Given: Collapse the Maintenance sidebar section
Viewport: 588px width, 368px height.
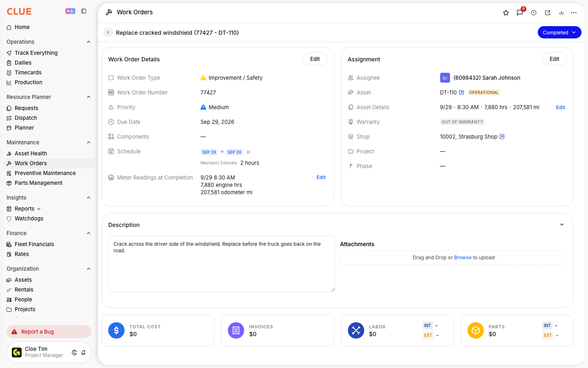Looking at the screenshot, I should (x=89, y=142).
